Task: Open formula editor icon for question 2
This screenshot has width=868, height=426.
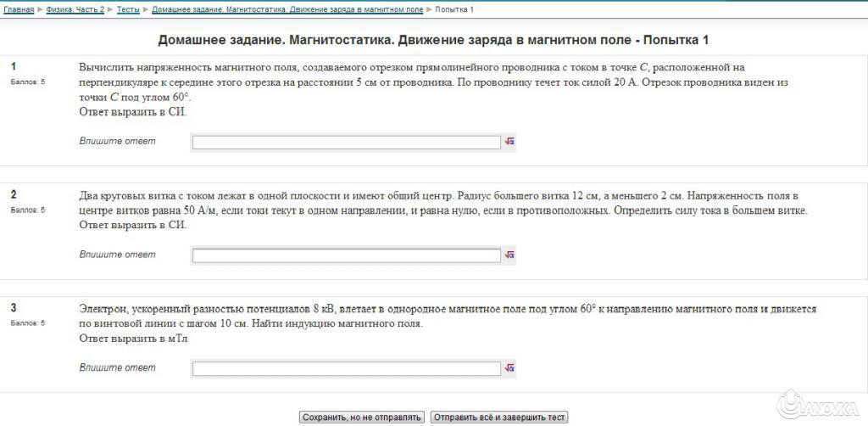Action: coord(509,255)
